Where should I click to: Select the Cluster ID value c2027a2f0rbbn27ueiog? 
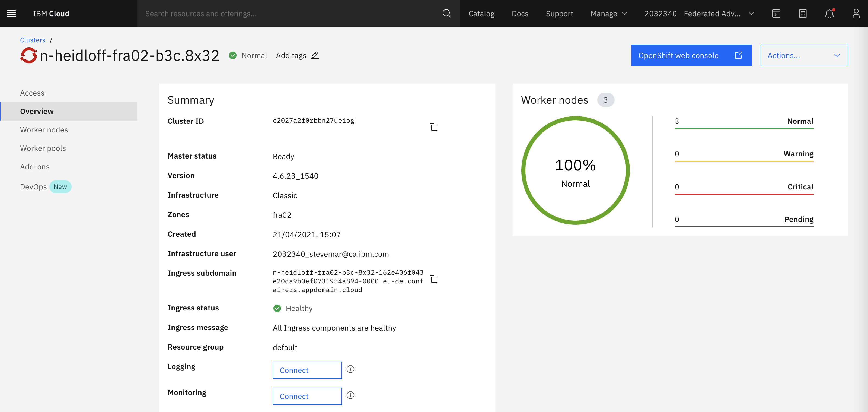coord(313,121)
